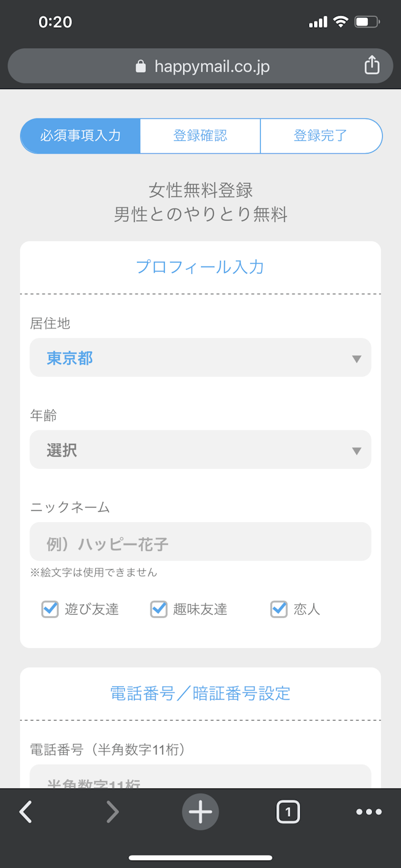The width and height of the screenshot is (401, 868).
Task: Tap the share icon in the address bar
Action: point(373,65)
